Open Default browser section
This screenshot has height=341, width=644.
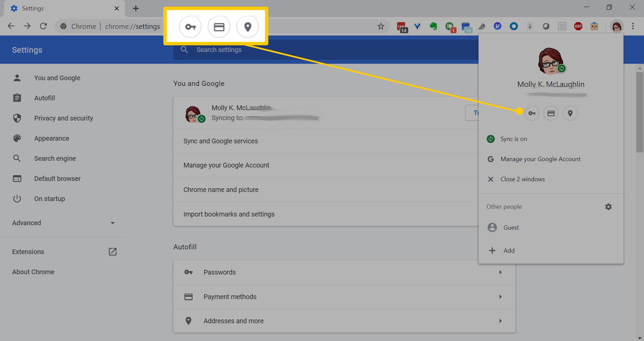click(57, 179)
